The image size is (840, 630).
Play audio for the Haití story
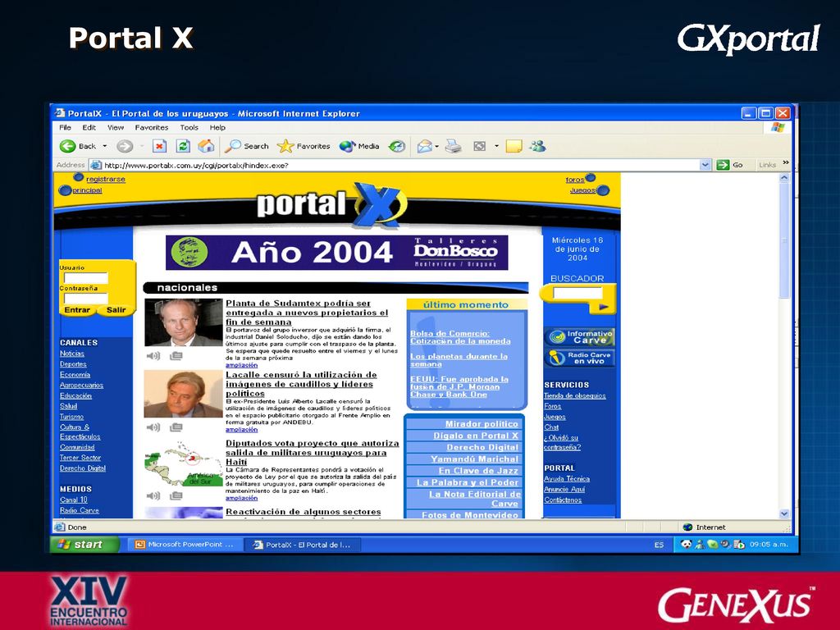click(153, 495)
